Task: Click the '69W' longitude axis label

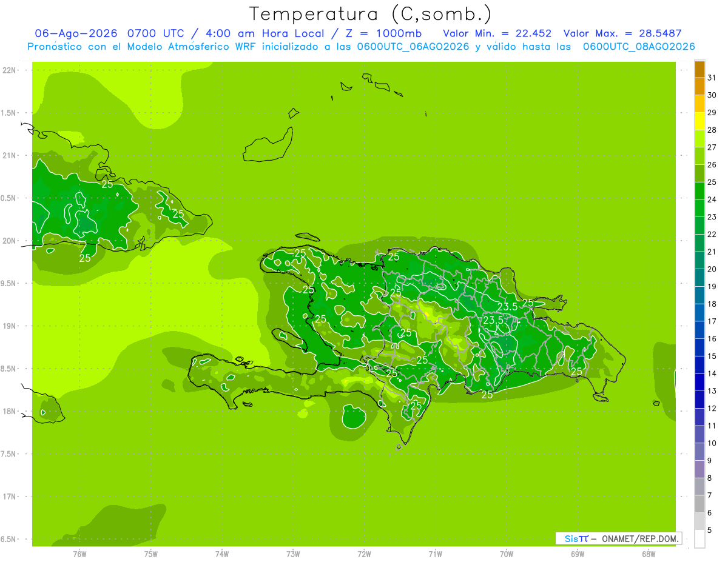Action: click(578, 554)
